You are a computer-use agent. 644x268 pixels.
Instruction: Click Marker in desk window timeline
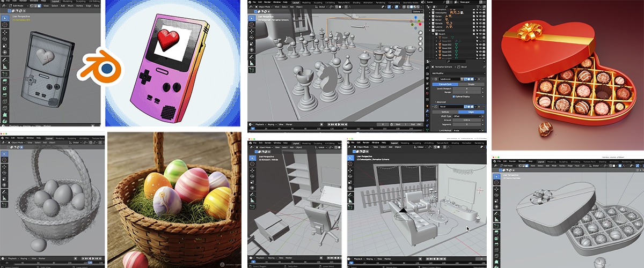289,259
